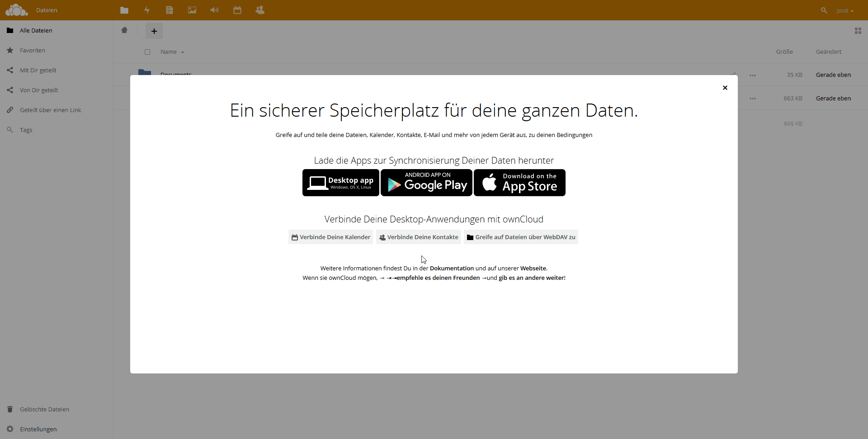
Task: Open the Webseite link
Action: (533, 268)
